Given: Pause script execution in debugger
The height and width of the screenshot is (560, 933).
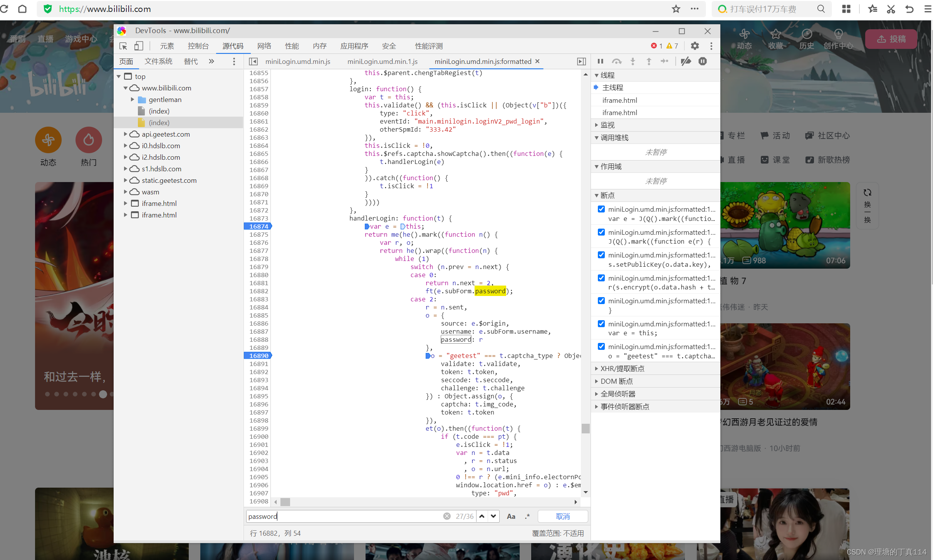Looking at the screenshot, I should 600,62.
